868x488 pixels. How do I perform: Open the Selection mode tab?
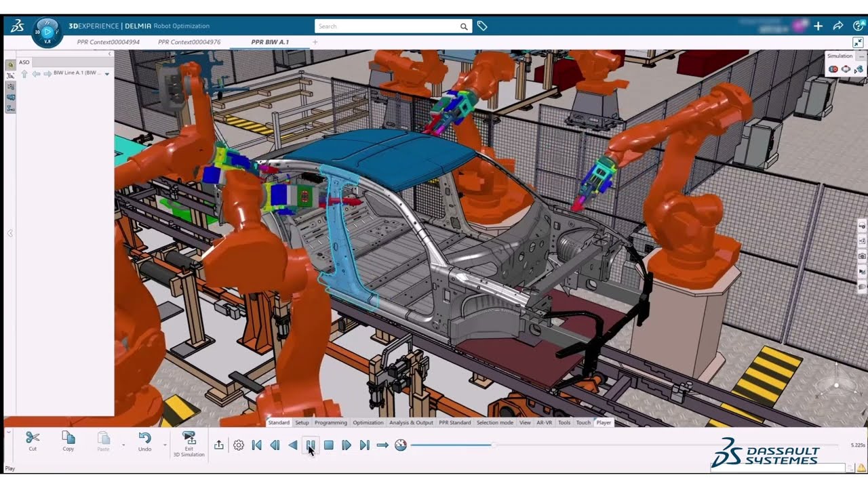tap(495, 422)
